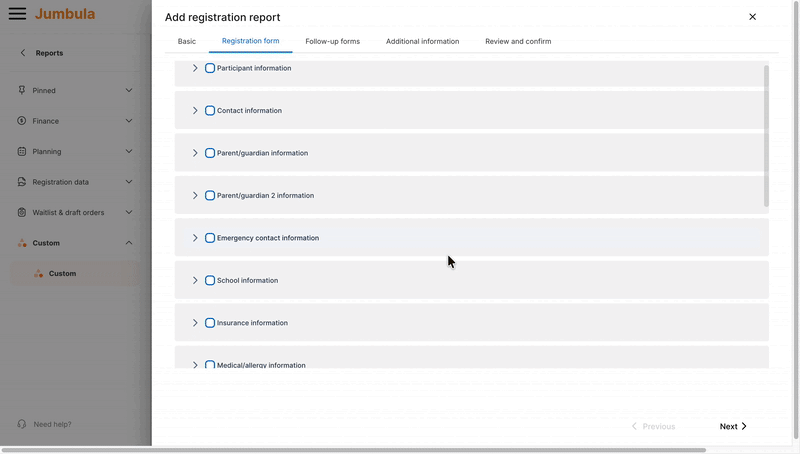
Task: Tick the Contact information checkbox
Action: point(210,111)
